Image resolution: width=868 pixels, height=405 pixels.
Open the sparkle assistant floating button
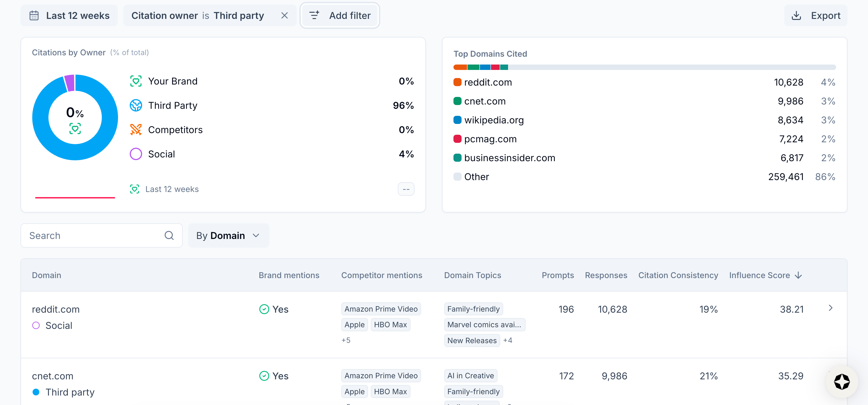point(842,382)
